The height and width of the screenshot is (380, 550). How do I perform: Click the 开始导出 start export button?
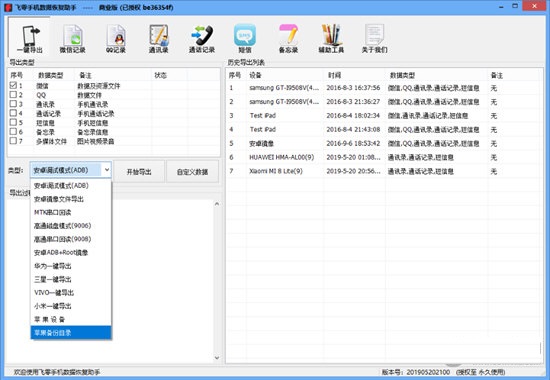[x=139, y=172]
